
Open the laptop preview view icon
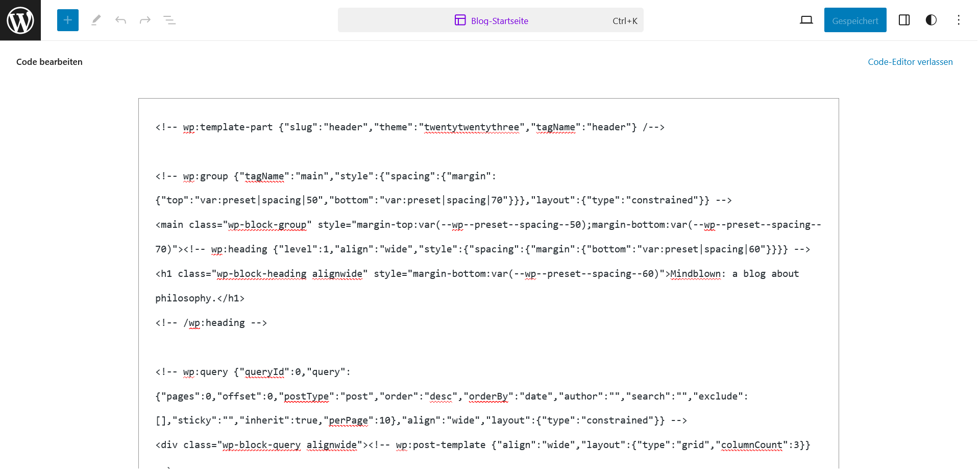click(x=806, y=20)
